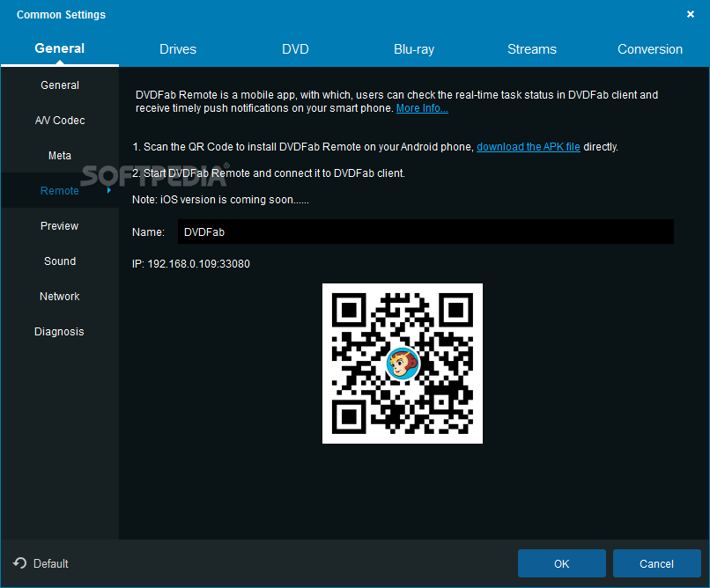Click the download the APK file link
710x588 pixels.
[x=528, y=147]
